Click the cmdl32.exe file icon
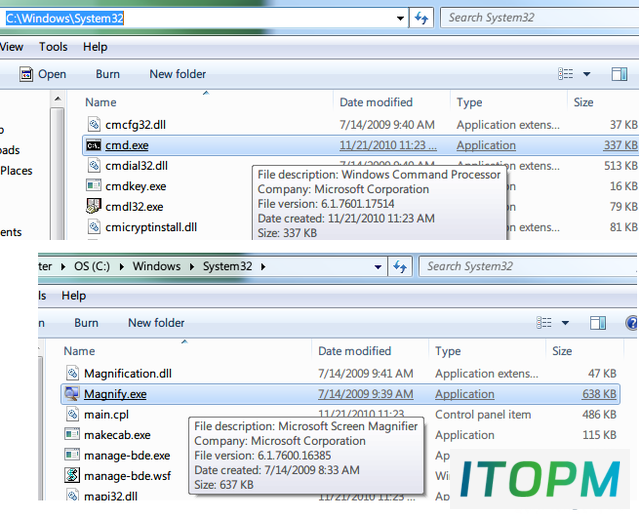This screenshot has height=519, width=640. (93, 206)
